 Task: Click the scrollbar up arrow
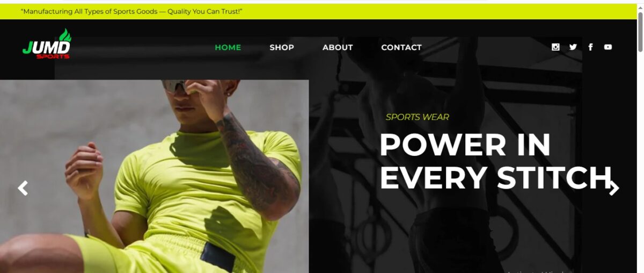(640, 7)
